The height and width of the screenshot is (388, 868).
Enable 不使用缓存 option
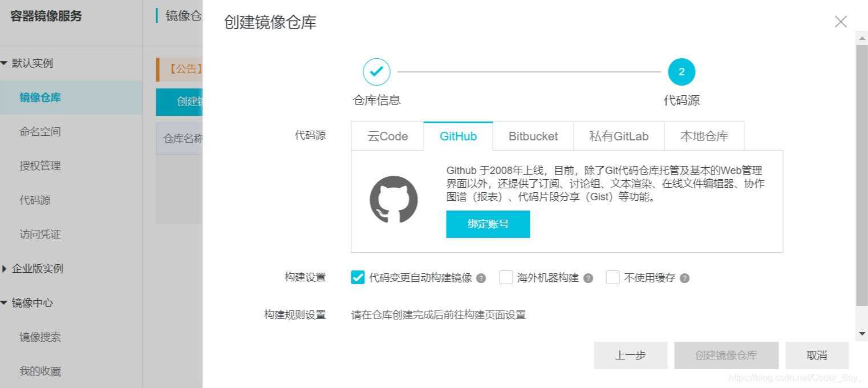(613, 277)
